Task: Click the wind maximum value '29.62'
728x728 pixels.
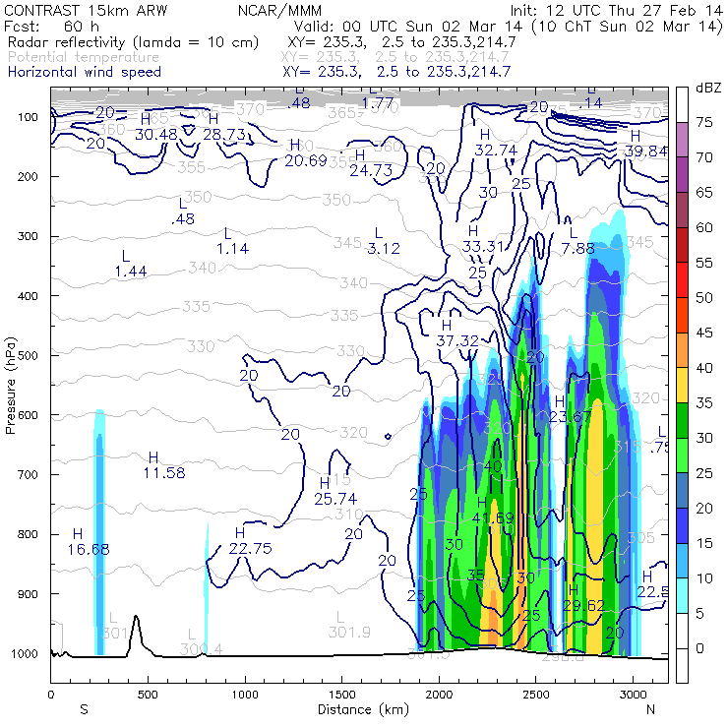Action: pos(584,605)
